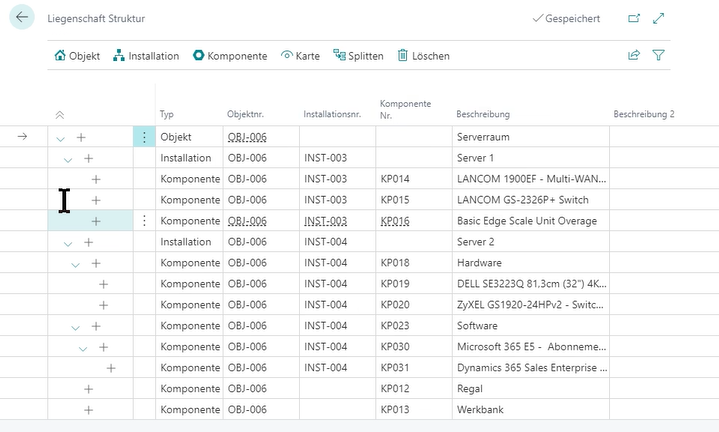Click plus icon on Server 1 row
The width and height of the screenshot is (719, 432).
88,158
